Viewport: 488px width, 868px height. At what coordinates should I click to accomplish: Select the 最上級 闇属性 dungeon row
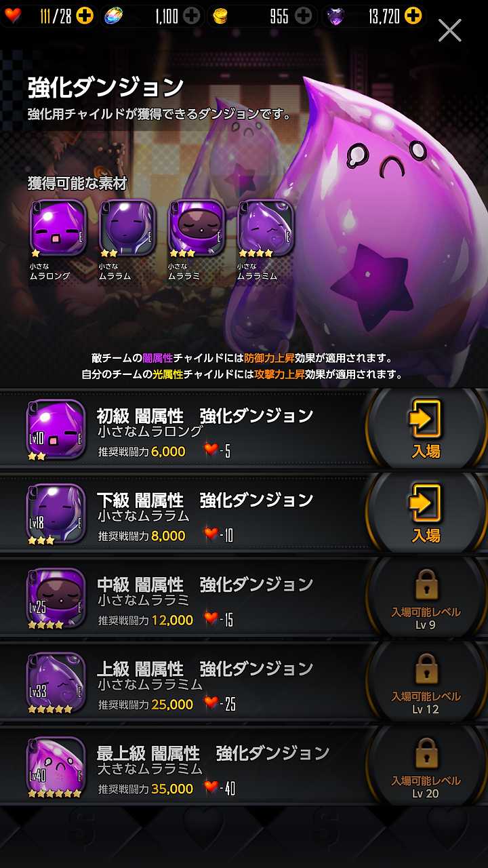(244, 766)
